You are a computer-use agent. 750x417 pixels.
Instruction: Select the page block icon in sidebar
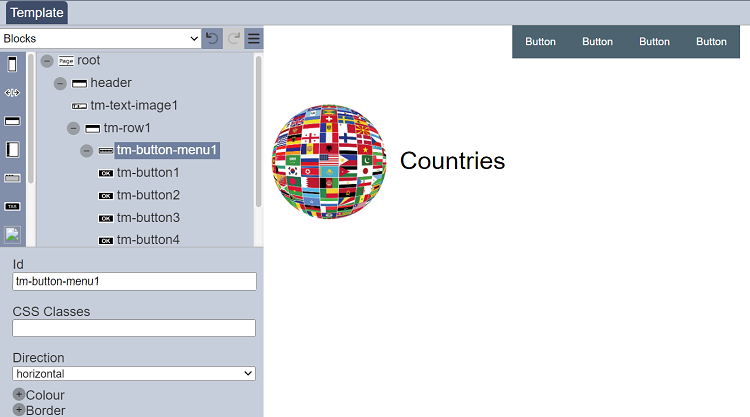pos(12,64)
